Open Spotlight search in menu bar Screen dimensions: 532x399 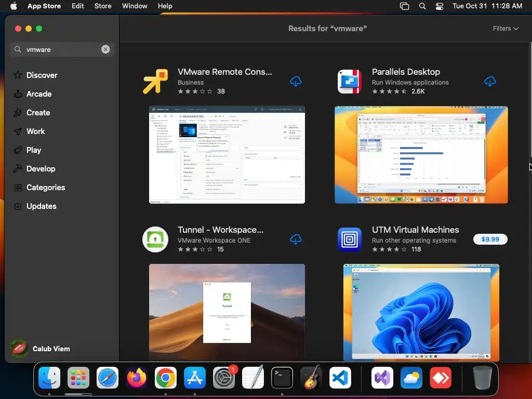click(x=422, y=6)
